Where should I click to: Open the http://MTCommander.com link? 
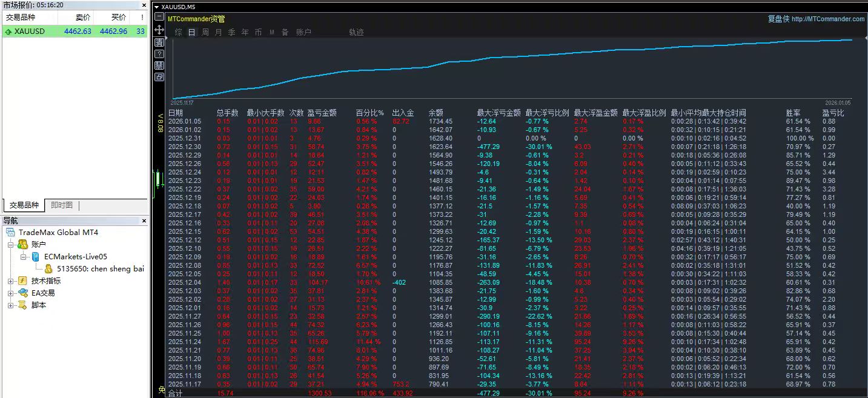pos(828,19)
